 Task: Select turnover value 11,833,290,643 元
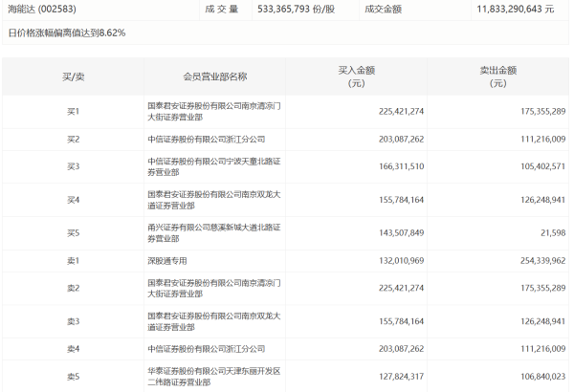point(516,10)
